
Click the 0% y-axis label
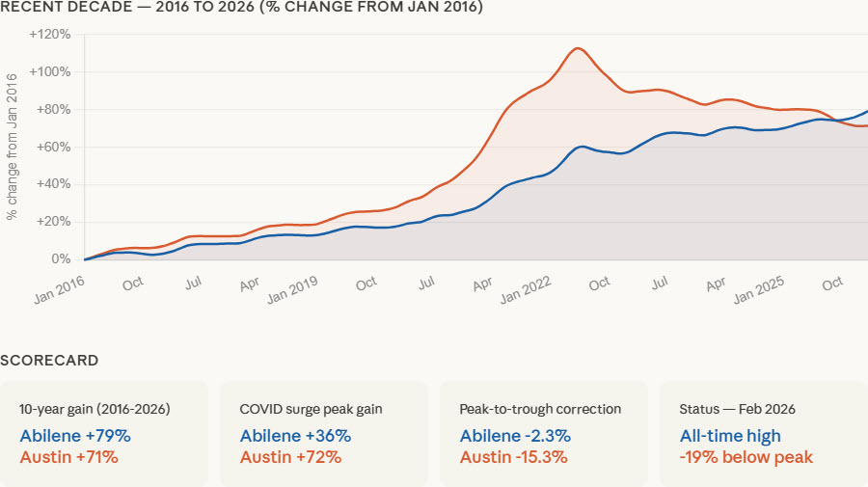click(60, 259)
